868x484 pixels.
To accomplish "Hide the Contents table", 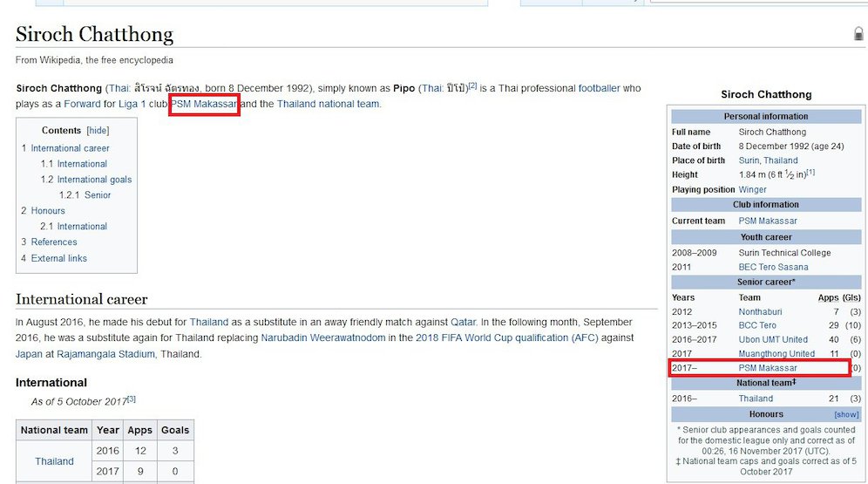I will (98, 131).
